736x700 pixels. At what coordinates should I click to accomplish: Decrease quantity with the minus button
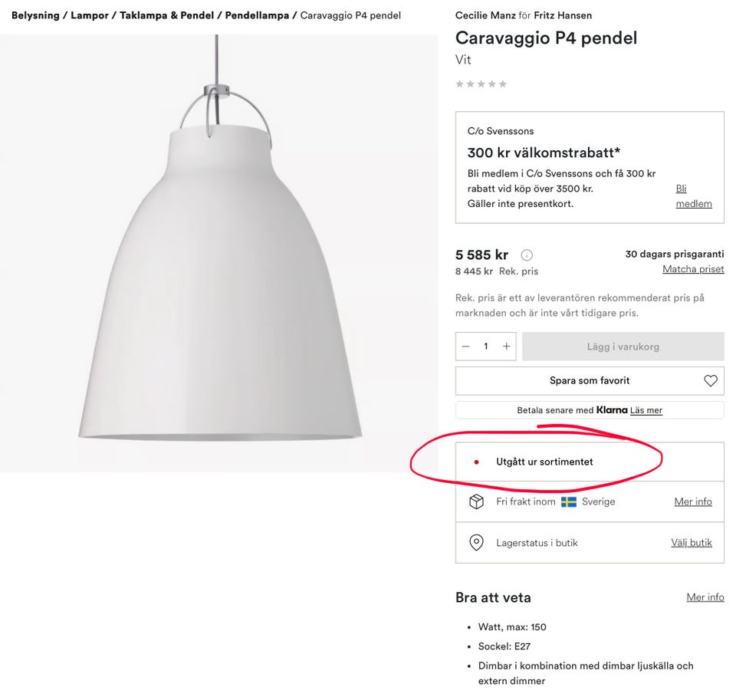[x=465, y=347]
